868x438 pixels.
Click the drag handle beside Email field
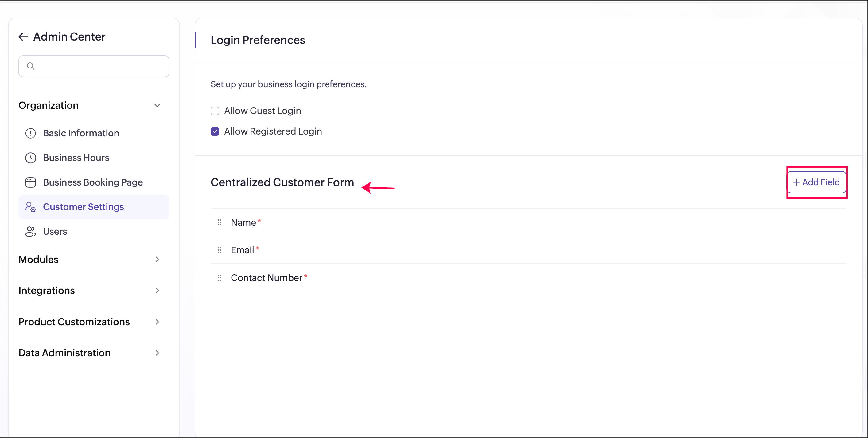pos(219,250)
